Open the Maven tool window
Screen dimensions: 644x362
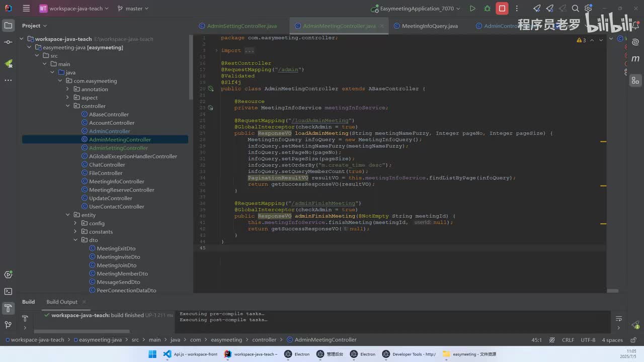[x=635, y=59]
